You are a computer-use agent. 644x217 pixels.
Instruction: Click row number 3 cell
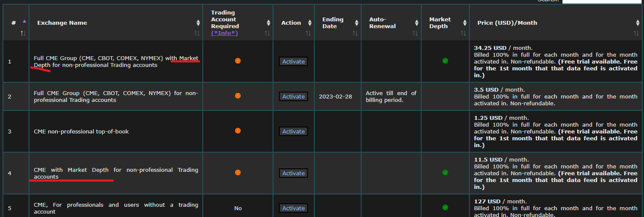[x=16, y=131]
